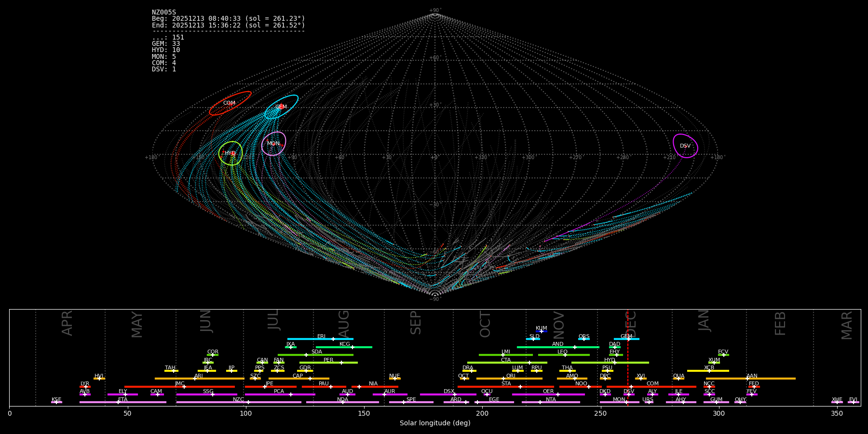Click the SPE shower label in timeline
This screenshot has height=434, width=868.
pos(411,400)
